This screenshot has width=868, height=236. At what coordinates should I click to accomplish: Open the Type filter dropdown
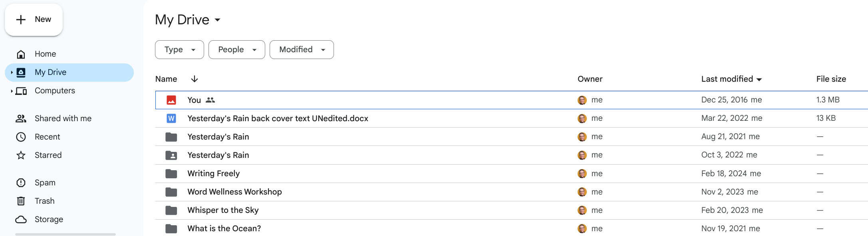pyautogui.click(x=179, y=49)
